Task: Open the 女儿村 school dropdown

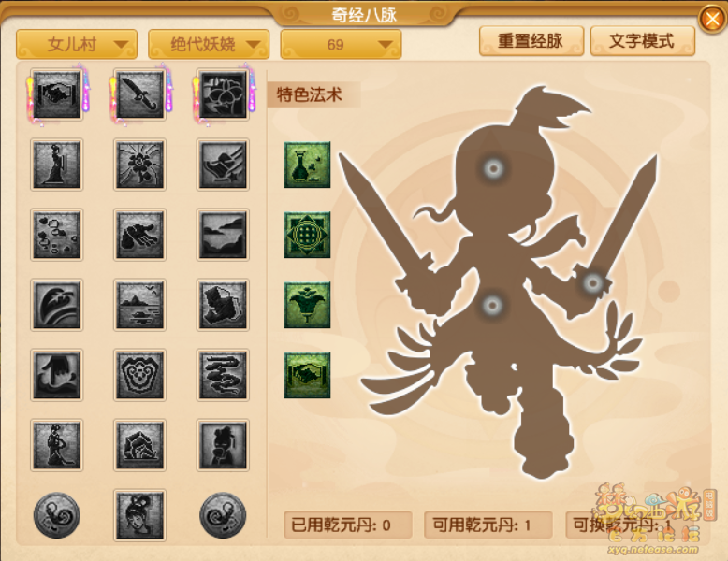Action: pyautogui.click(x=77, y=45)
